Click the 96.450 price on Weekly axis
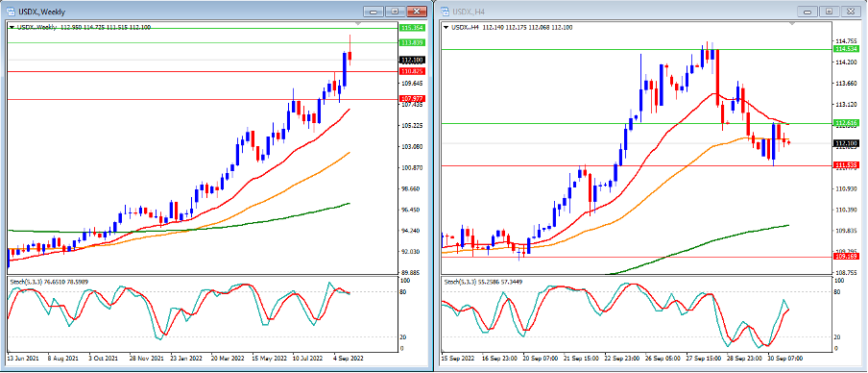 [x=412, y=211]
